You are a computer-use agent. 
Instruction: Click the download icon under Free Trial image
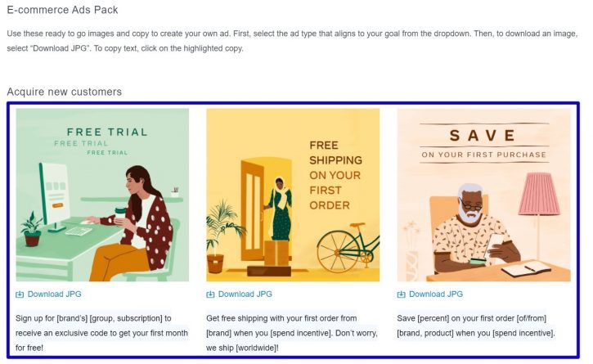click(20, 294)
